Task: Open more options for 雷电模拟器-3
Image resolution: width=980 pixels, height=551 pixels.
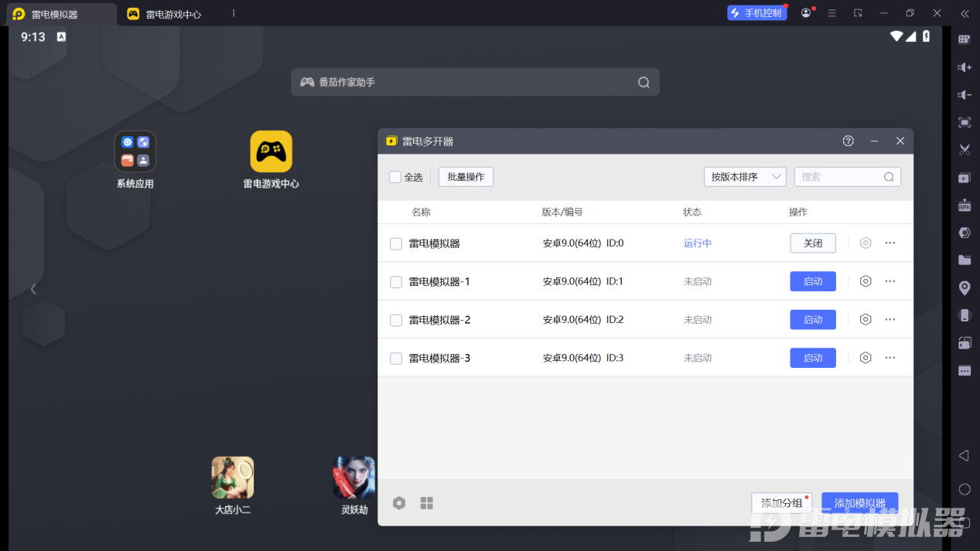Action: 890,358
